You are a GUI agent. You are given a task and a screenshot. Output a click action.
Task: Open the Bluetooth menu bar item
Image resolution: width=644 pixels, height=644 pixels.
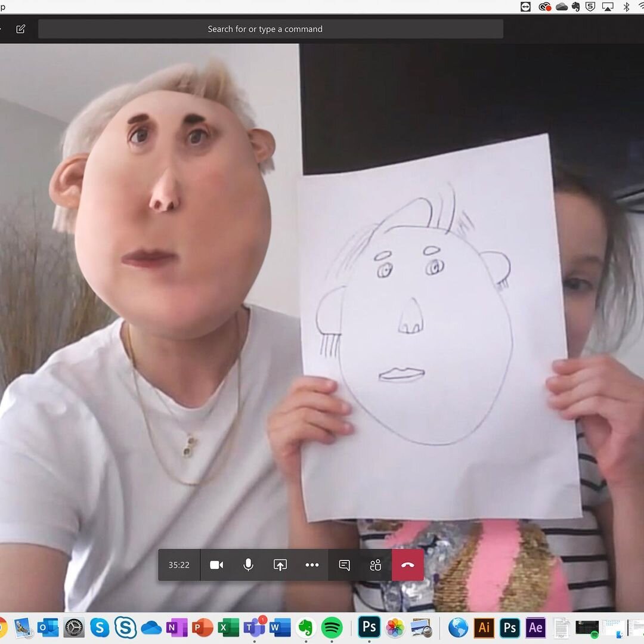point(626,7)
